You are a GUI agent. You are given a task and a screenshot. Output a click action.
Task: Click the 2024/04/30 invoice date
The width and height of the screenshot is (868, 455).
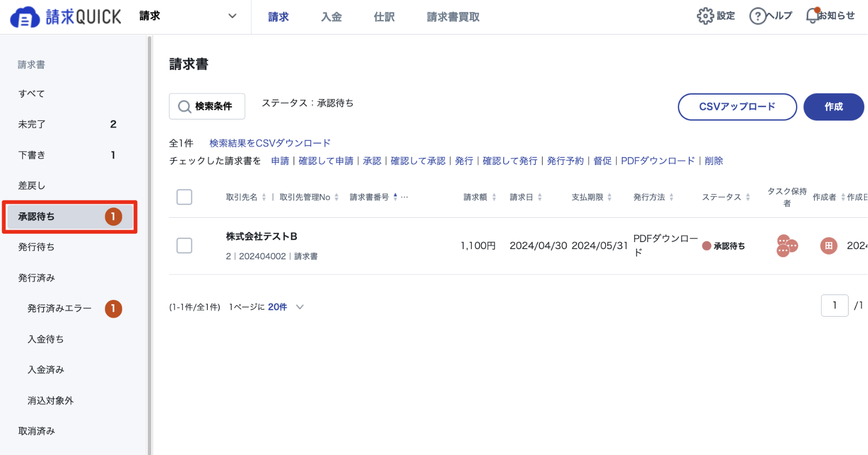(538, 246)
